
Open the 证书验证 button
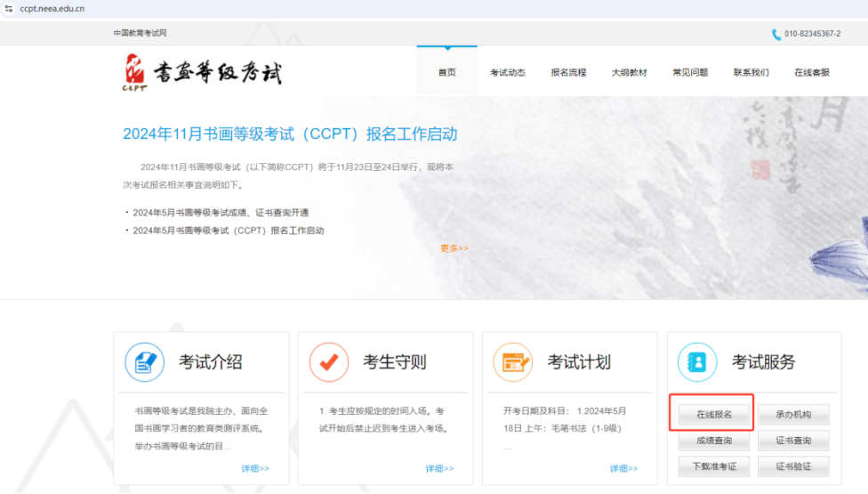[793, 466]
